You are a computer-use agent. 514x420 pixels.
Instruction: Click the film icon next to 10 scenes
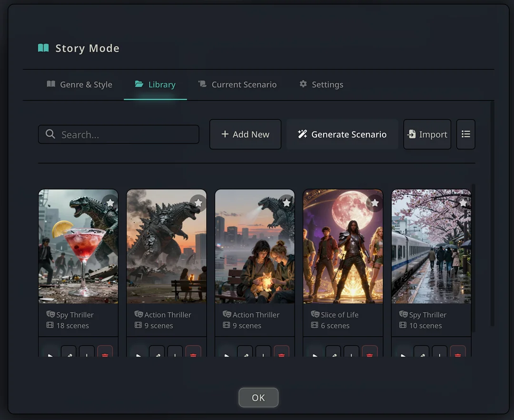pos(403,325)
